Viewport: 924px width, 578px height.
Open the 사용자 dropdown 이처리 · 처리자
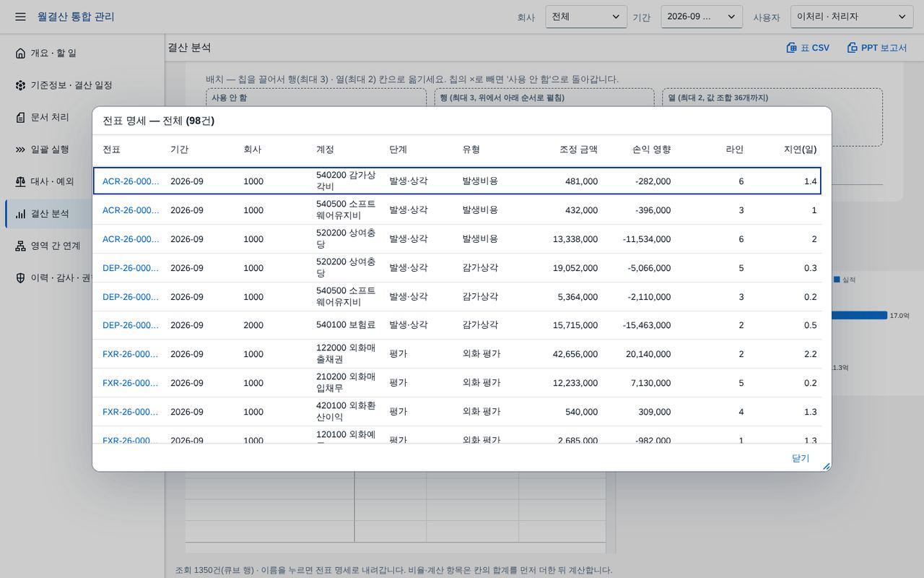coord(852,17)
